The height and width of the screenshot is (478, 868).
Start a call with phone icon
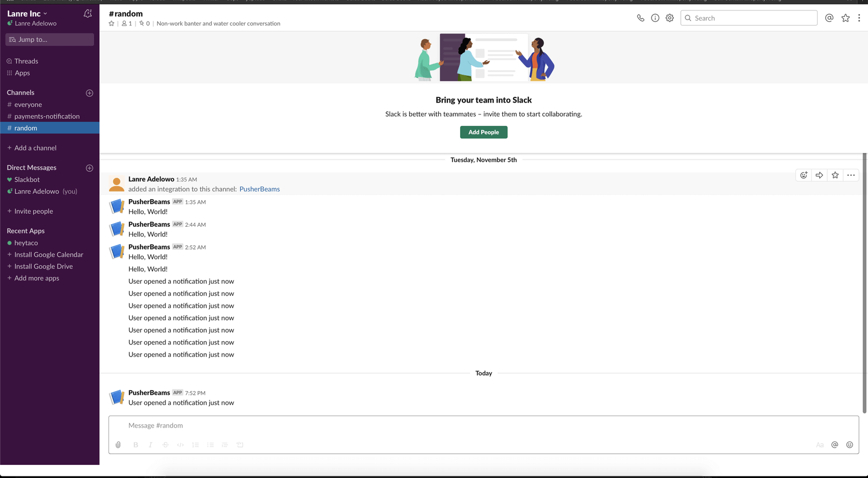click(641, 18)
